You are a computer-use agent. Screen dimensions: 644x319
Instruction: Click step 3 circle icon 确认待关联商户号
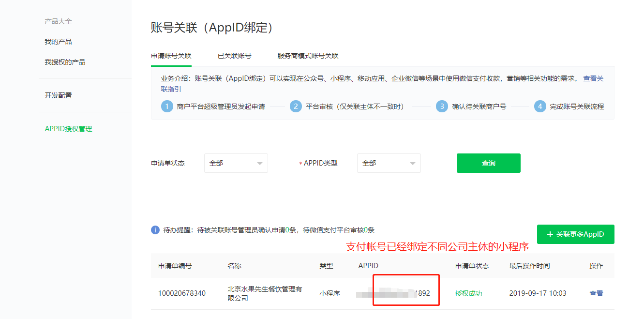442,106
